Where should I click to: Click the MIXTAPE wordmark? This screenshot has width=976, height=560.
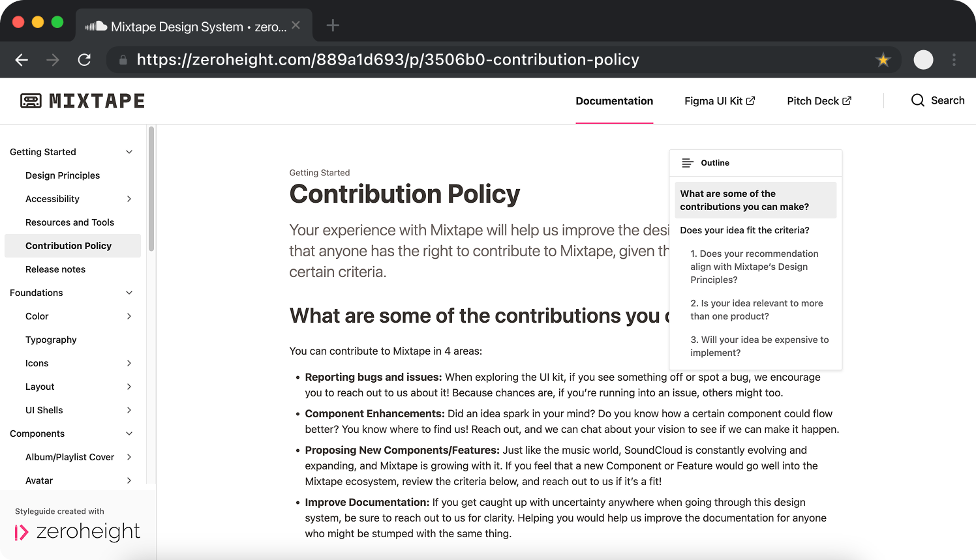click(97, 101)
